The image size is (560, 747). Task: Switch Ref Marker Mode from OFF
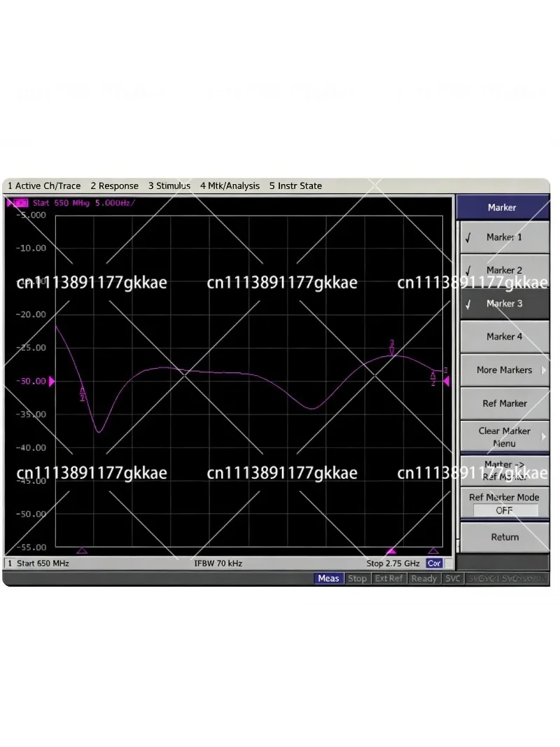click(x=504, y=503)
